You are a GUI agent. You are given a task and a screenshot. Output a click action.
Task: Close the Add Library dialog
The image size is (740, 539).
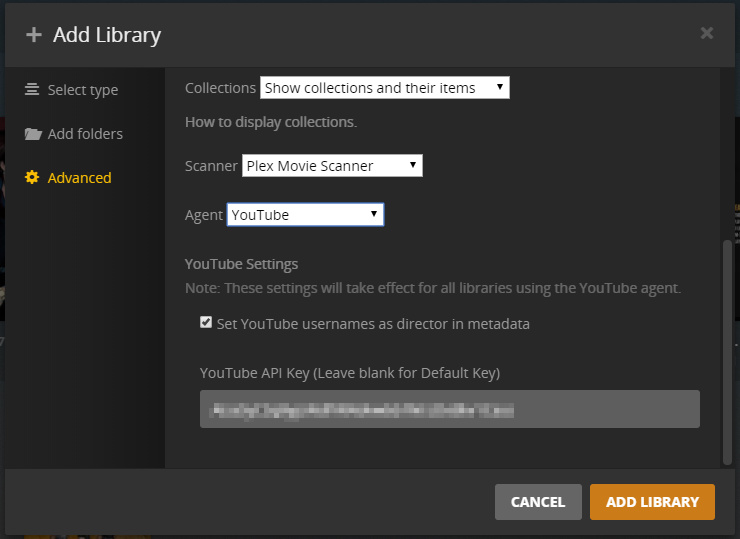point(706,33)
